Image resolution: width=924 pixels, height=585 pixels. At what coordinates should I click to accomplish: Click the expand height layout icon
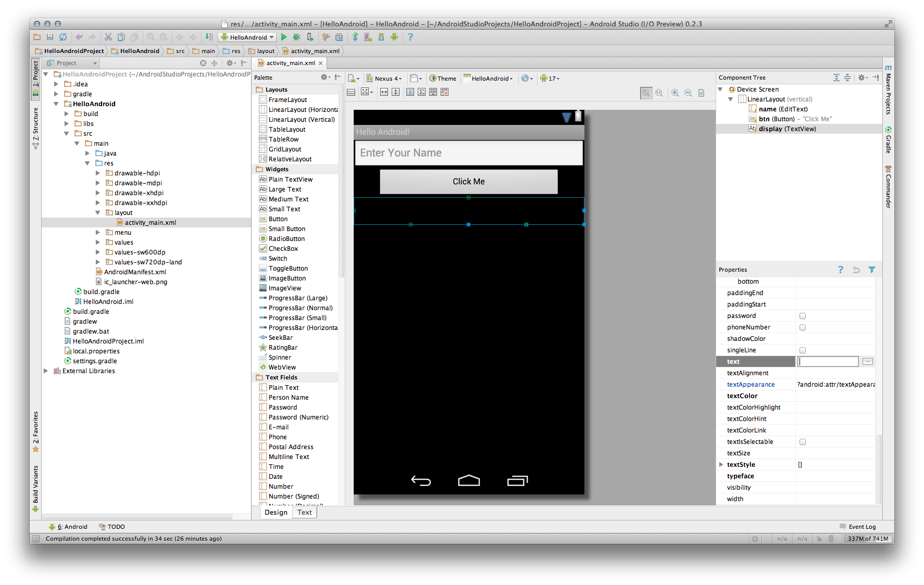click(x=396, y=92)
